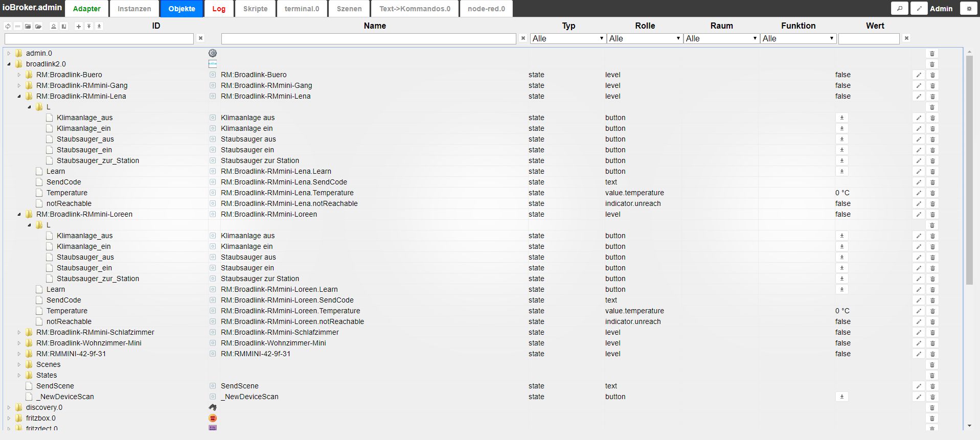Image resolution: width=980 pixels, height=440 pixels.
Task: Expand all nodes with open folder icon
Action: pos(38,26)
